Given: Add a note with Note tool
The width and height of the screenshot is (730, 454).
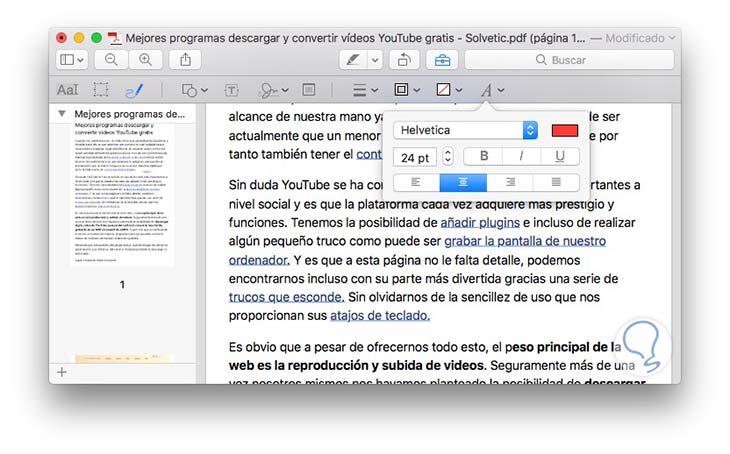Looking at the screenshot, I should (x=309, y=89).
